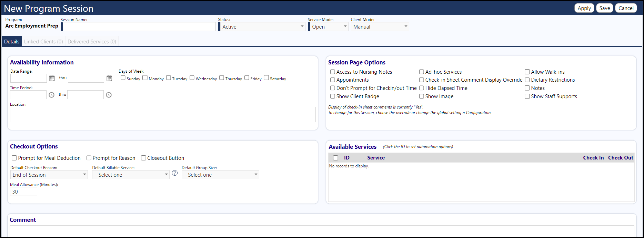Click the Comment text area
Viewport: 644px width, 238px height.
pyautogui.click(x=322, y=231)
